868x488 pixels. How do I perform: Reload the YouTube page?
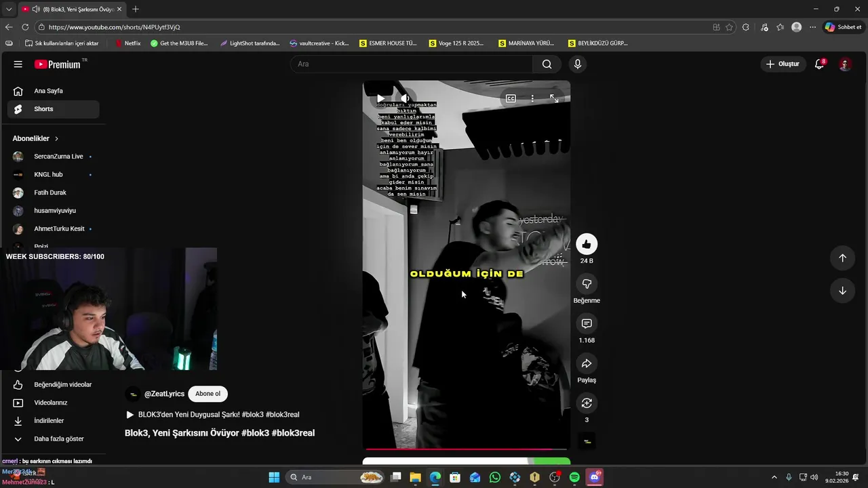(x=25, y=27)
